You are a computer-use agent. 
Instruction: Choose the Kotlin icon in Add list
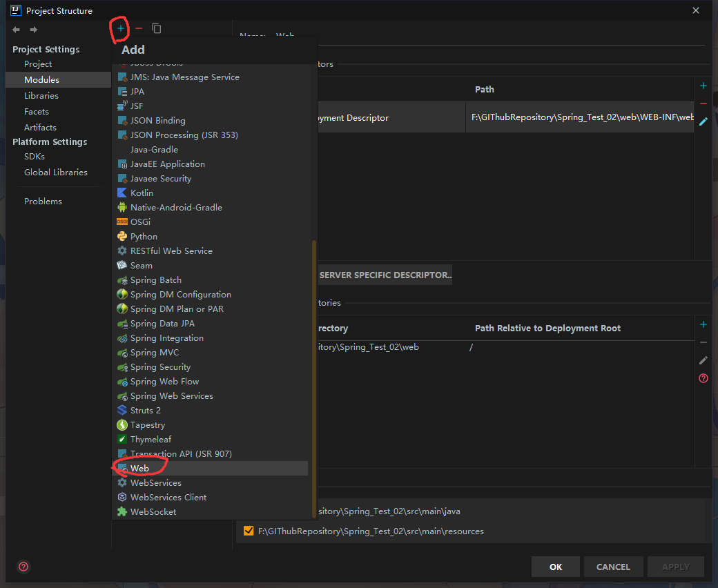point(122,193)
